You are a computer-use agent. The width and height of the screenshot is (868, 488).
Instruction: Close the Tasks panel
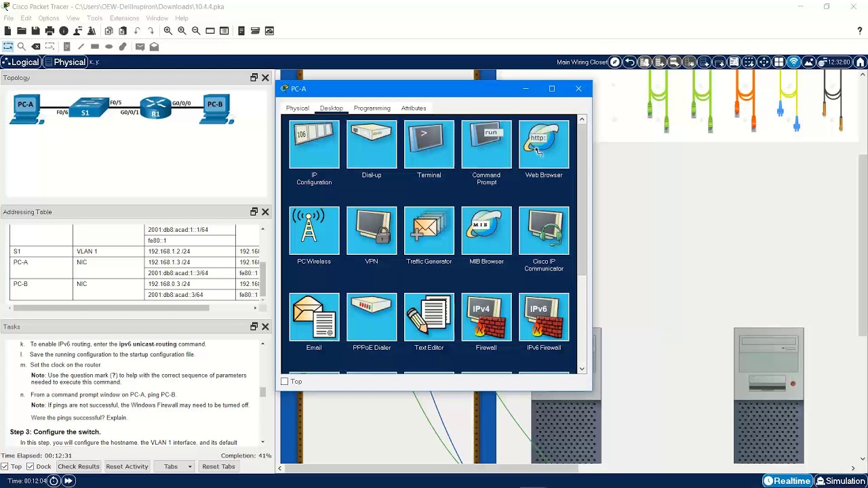click(x=265, y=326)
